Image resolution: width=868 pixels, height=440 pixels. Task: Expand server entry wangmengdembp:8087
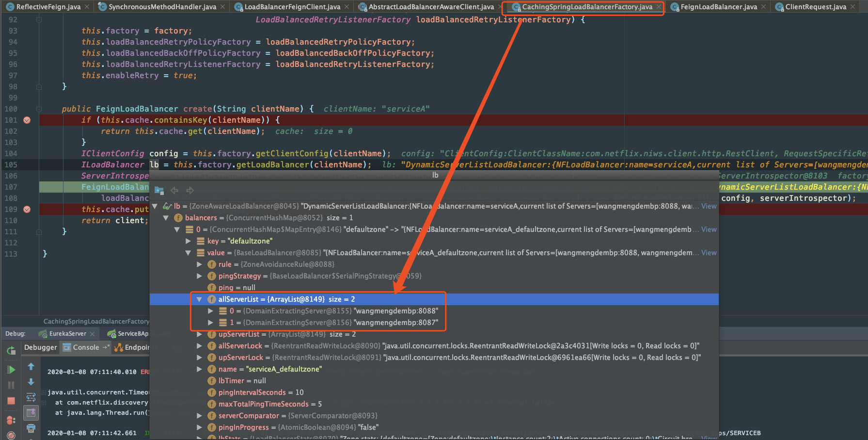coord(210,323)
